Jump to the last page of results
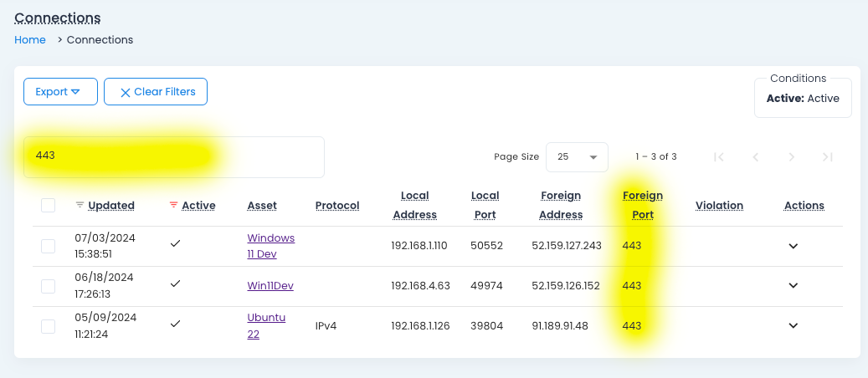Image resolution: width=868 pixels, height=378 pixels. [827, 157]
